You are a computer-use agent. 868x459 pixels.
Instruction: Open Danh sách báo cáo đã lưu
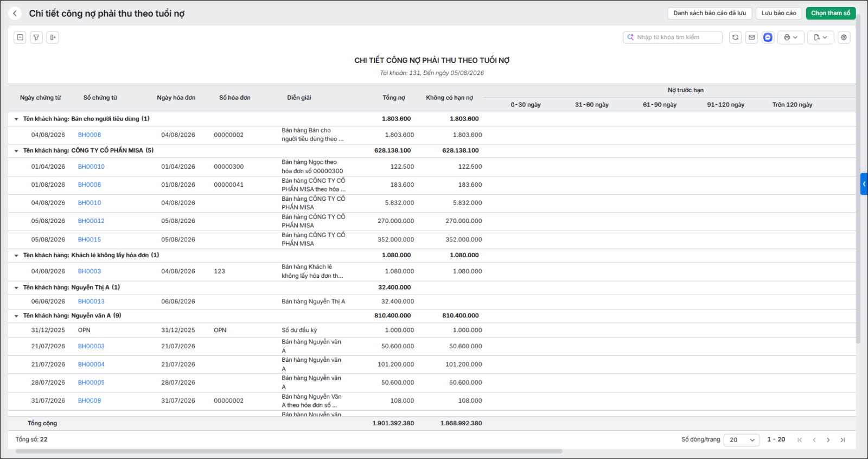click(710, 13)
